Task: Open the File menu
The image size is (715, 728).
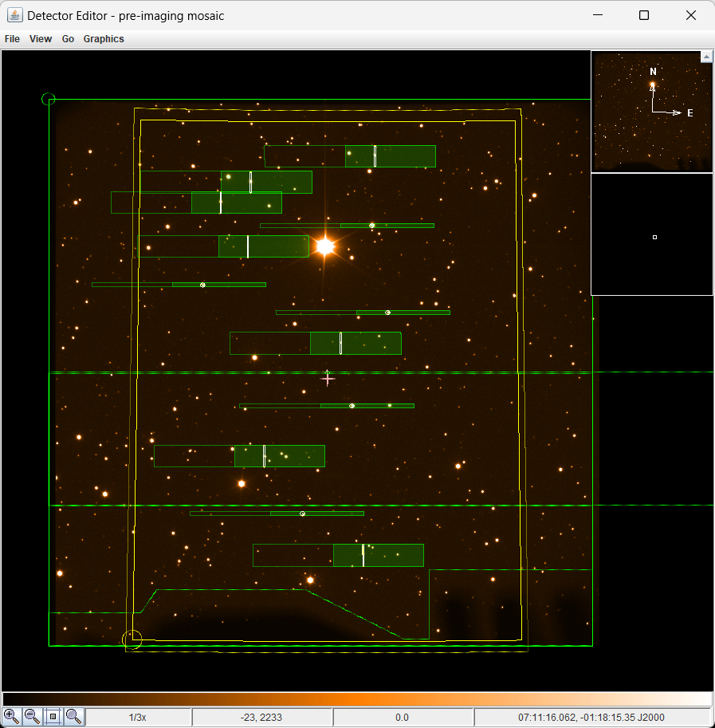Action: (x=12, y=39)
